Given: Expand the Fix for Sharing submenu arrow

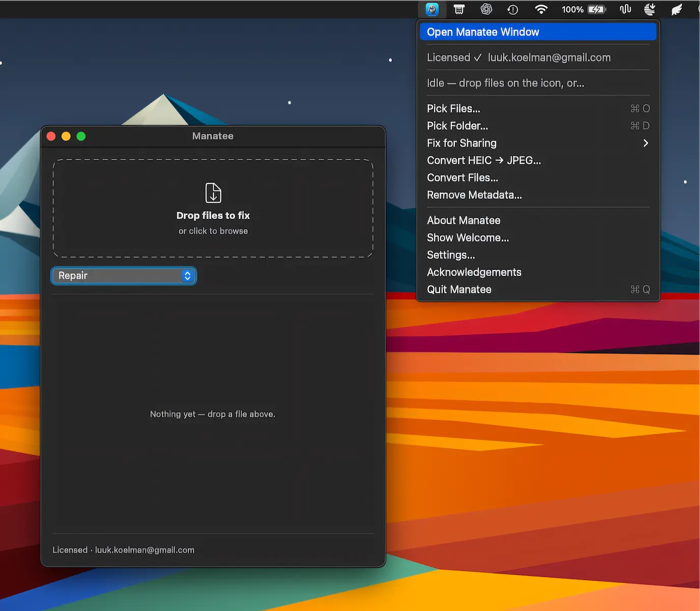Looking at the screenshot, I should coord(646,143).
